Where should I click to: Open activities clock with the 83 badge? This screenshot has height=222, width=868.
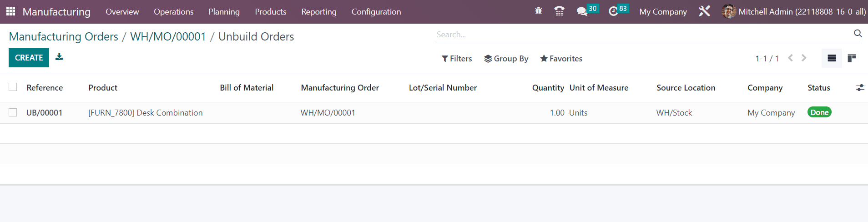[x=618, y=11]
